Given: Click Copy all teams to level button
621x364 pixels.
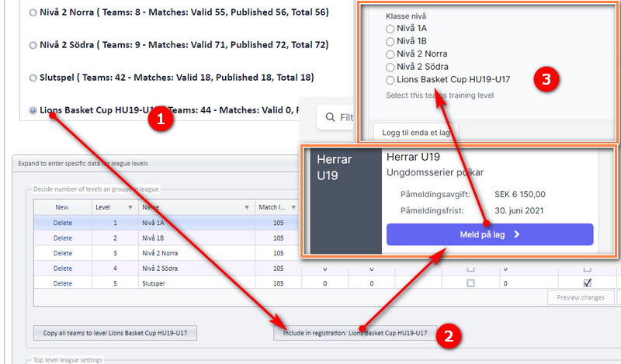Looking at the screenshot, I should click(x=115, y=333).
